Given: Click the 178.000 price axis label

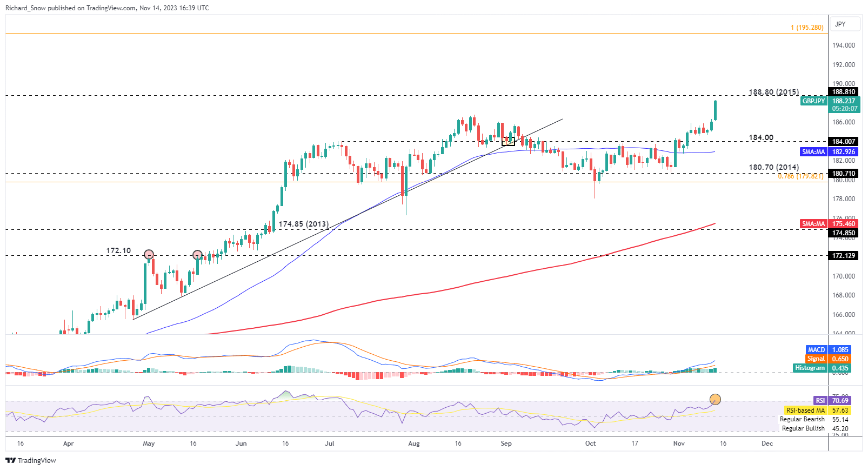Looking at the screenshot, I should click(x=844, y=199).
